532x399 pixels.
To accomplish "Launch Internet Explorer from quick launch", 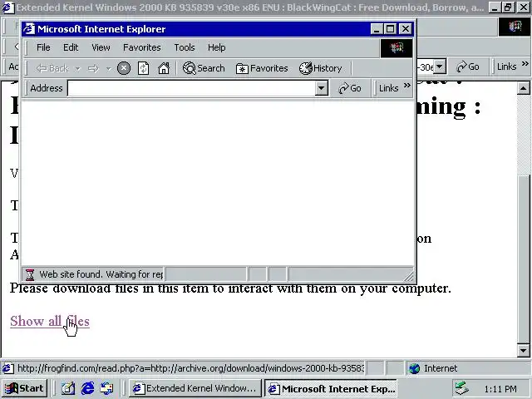I will tap(87, 388).
